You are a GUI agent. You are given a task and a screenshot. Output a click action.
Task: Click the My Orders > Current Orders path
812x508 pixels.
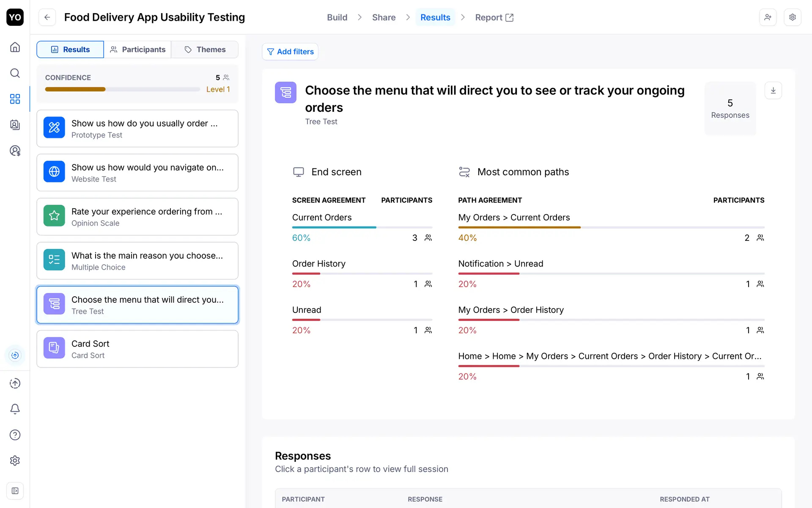[514, 218]
